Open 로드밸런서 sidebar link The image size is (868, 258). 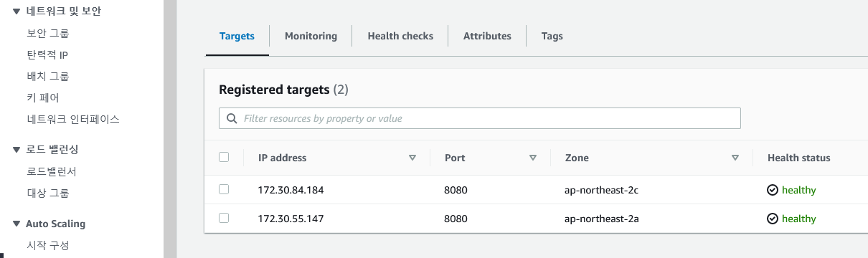[52, 171]
